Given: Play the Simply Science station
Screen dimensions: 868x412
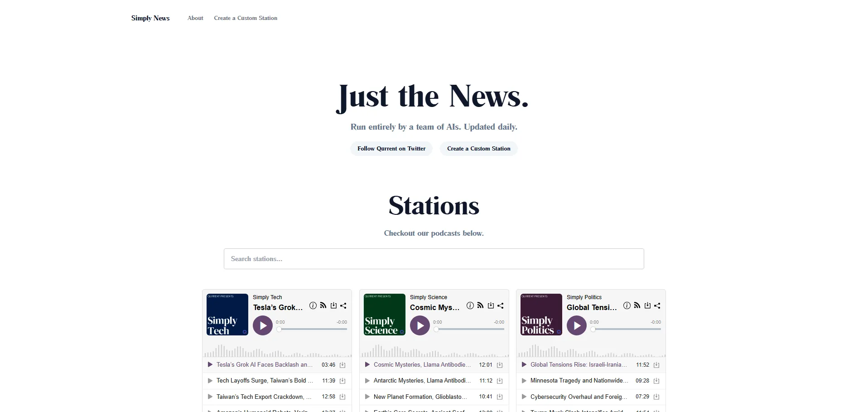Looking at the screenshot, I should point(420,325).
